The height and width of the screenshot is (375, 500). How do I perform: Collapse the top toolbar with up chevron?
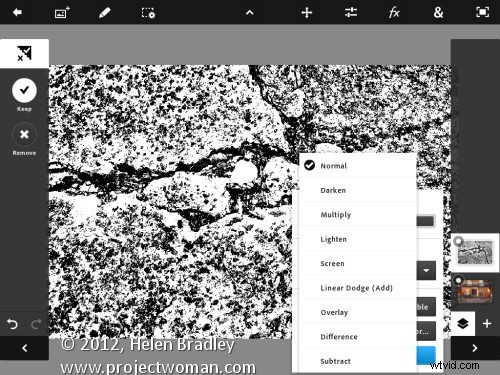tap(250, 13)
